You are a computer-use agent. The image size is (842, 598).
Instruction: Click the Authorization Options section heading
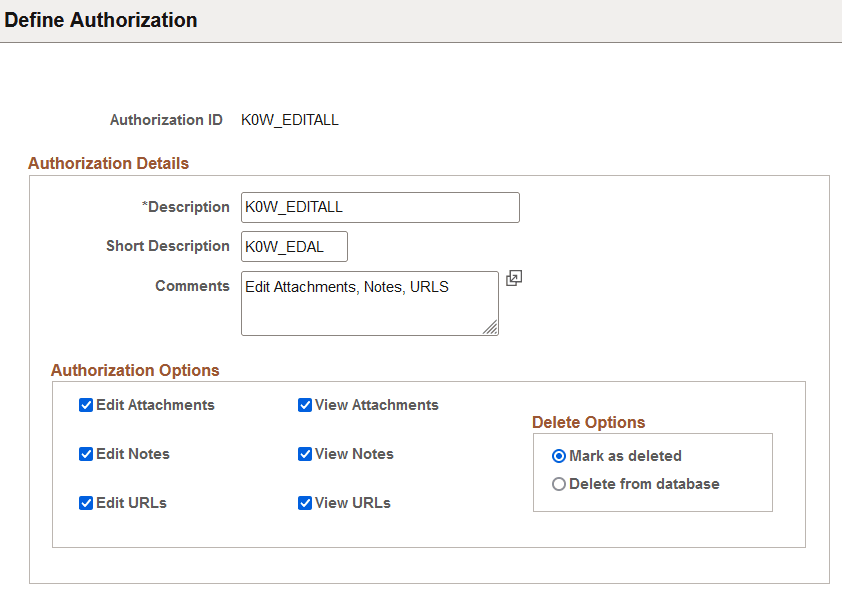point(135,370)
